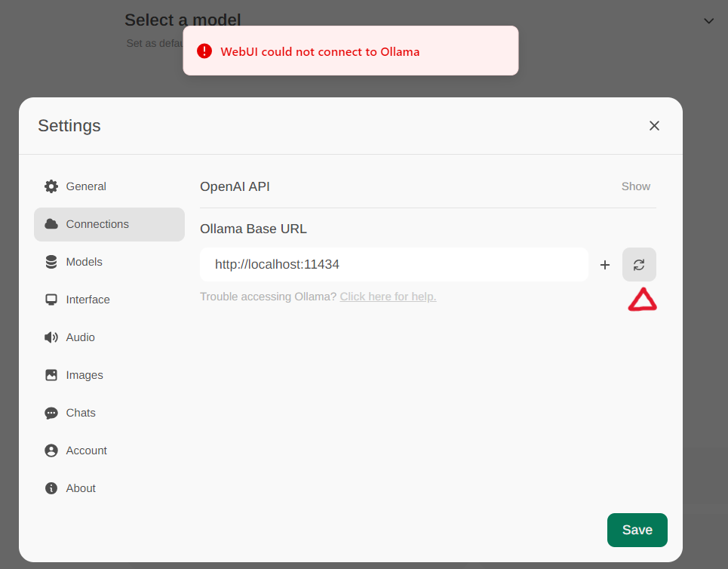Click the Chats speech bubble icon
Screen dimensions: 728x569
click(x=51, y=412)
